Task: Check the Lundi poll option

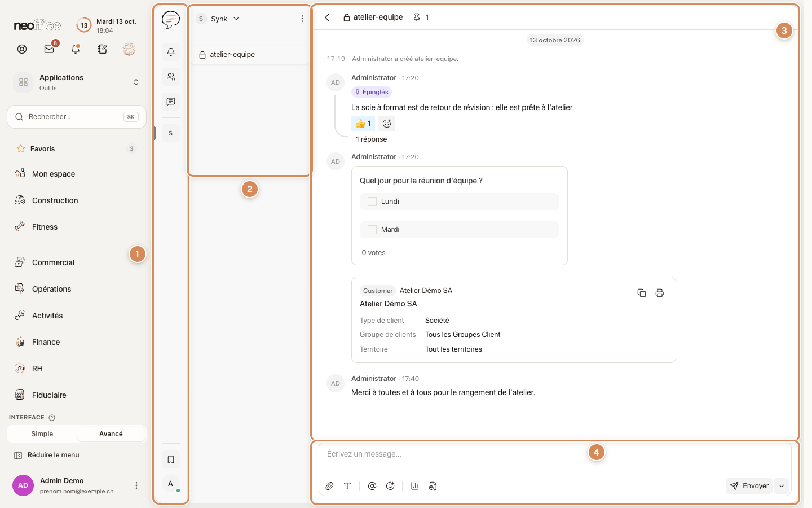Action: point(372,202)
